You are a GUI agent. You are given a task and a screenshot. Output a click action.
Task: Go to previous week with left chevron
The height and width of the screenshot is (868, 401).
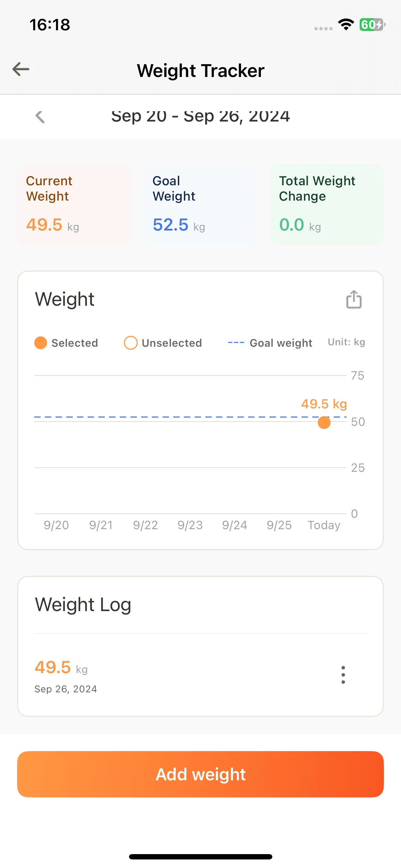coord(40,117)
